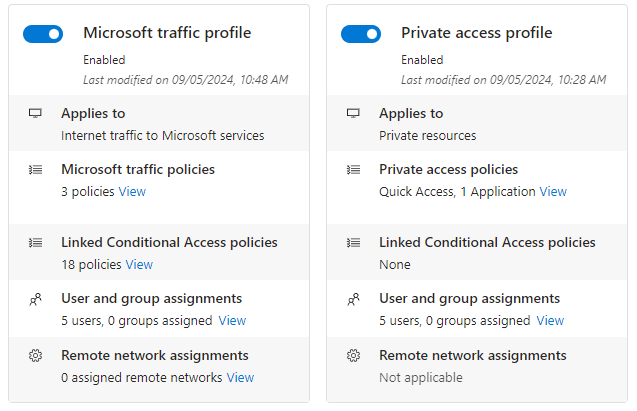View Microsoft traffic user and group assignments
The image size is (637, 411).
click(232, 321)
